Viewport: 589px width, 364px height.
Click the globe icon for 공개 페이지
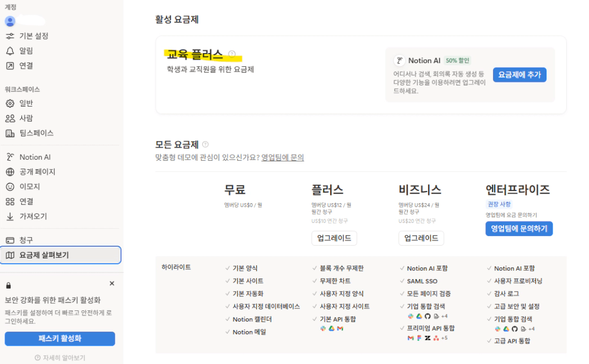[10, 171]
